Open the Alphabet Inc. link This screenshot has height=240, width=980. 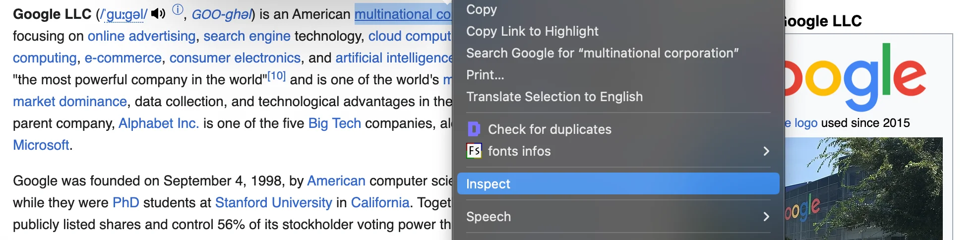(x=159, y=123)
